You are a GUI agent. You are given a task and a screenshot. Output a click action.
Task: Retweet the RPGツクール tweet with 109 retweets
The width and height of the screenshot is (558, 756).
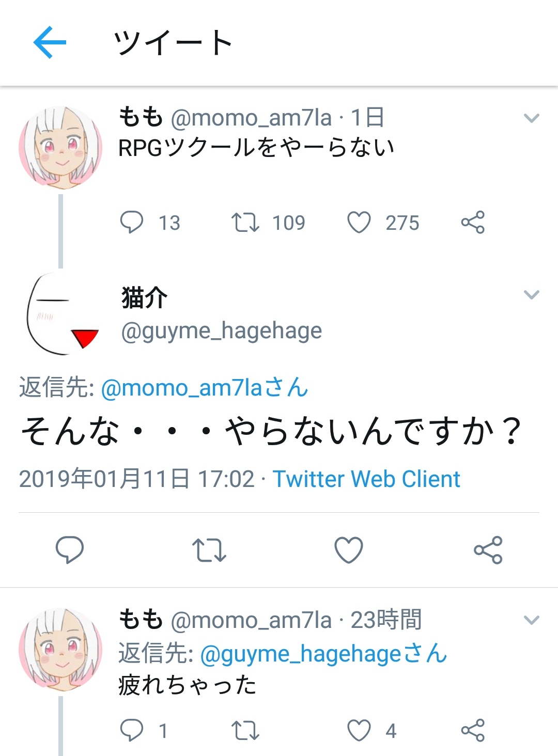click(245, 223)
